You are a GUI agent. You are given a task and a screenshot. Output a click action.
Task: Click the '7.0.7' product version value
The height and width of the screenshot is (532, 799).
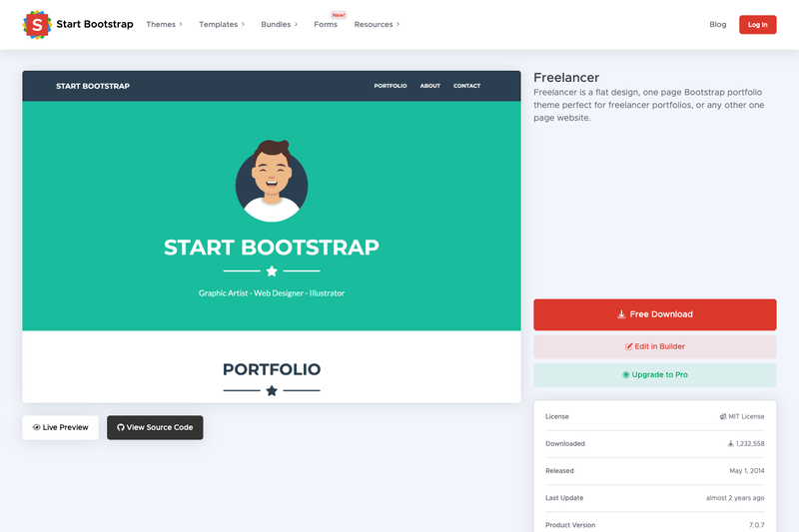coord(757,525)
